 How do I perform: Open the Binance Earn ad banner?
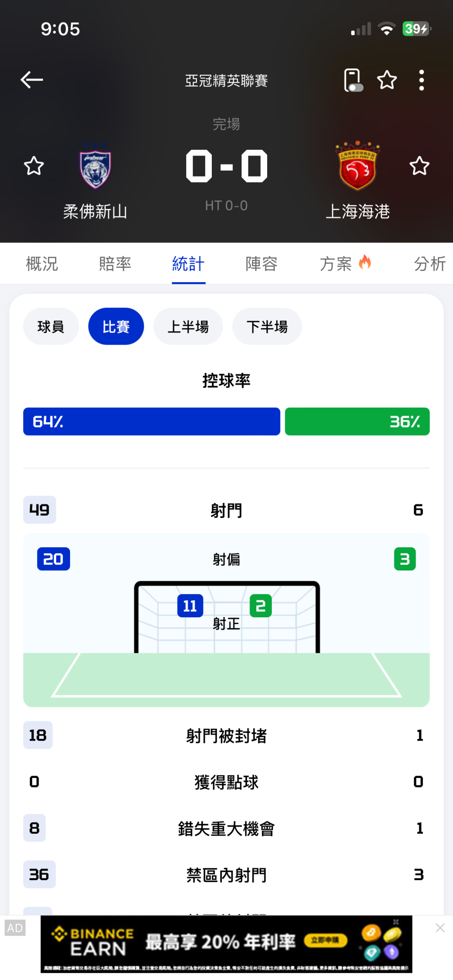(x=226, y=944)
